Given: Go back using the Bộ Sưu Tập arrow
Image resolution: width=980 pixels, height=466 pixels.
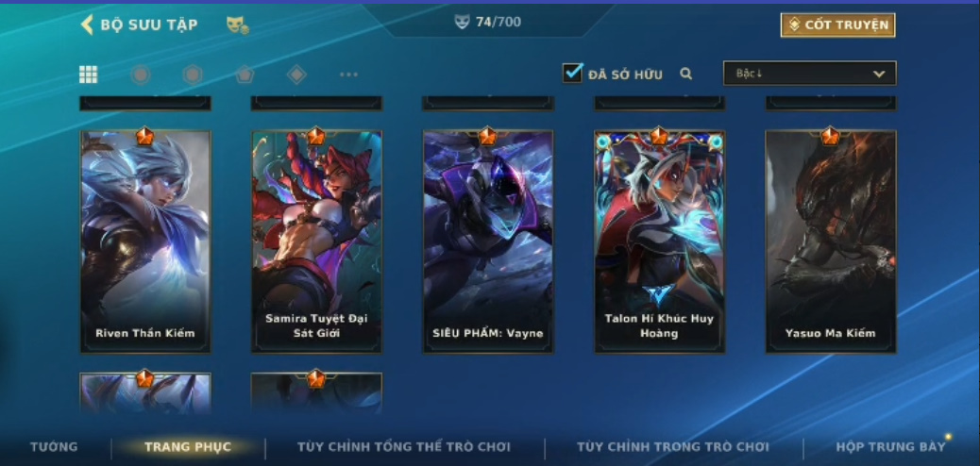Looking at the screenshot, I should coord(87,25).
